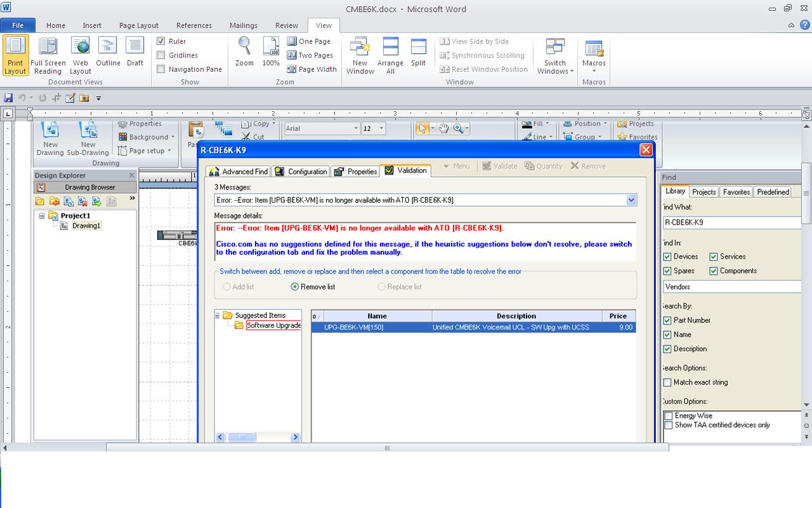Image resolution: width=812 pixels, height=508 pixels.
Task: Click the Find What field R-CBE6K-K9
Action: coord(732,222)
